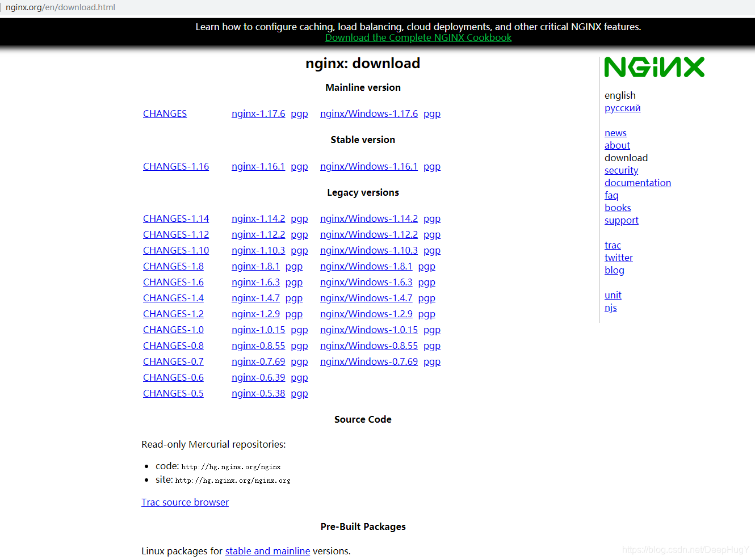Open trac link in sidebar
Screen dimensions: 755x560
click(x=613, y=245)
